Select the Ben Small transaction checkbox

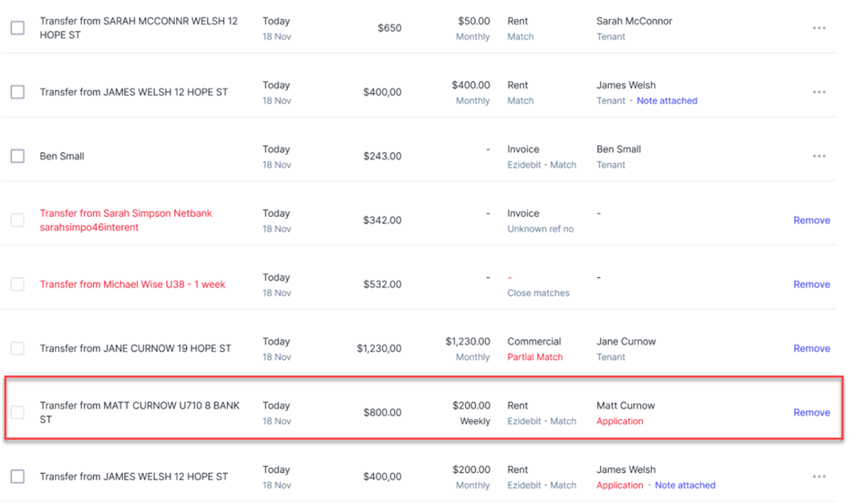click(17, 156)
